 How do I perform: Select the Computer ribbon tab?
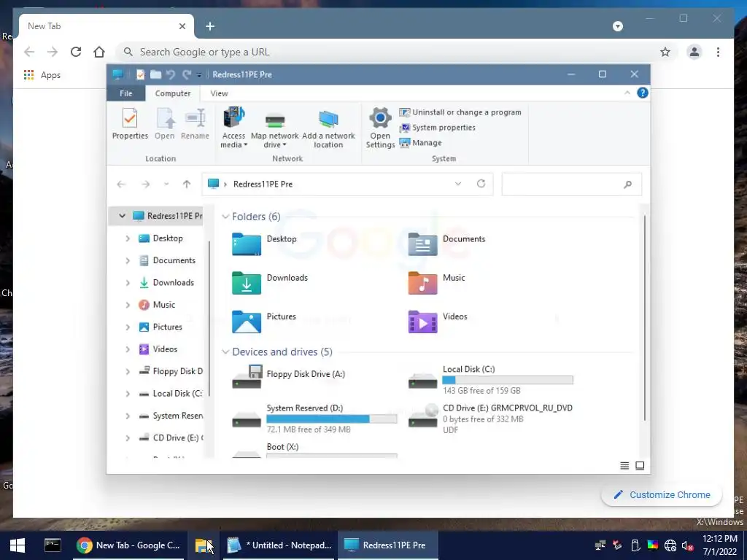tap(172, 93)
